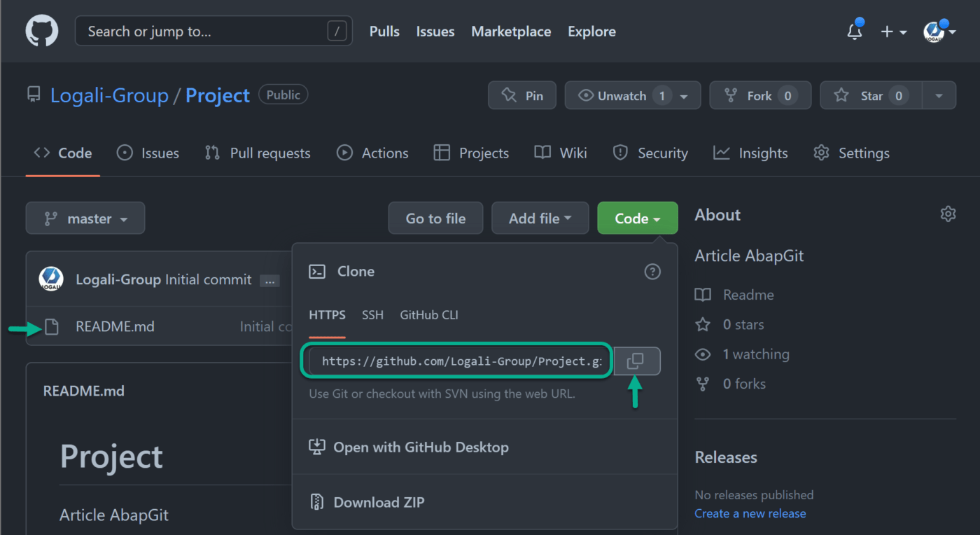
Task: Open the plus create-new dropdown
Action: coord(893,32)
